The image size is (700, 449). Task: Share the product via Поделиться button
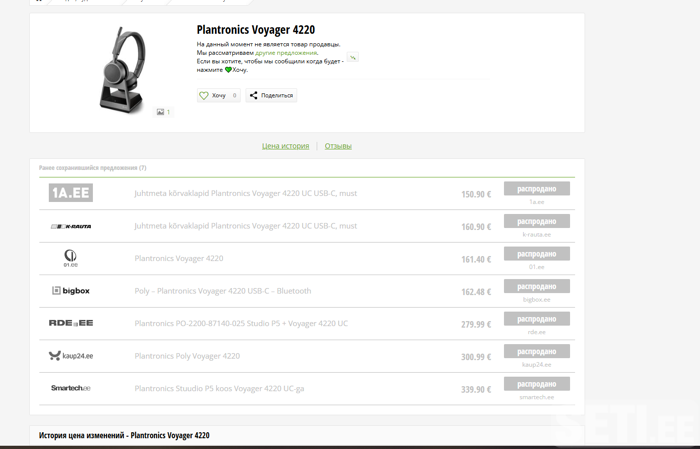pos(271,96)
